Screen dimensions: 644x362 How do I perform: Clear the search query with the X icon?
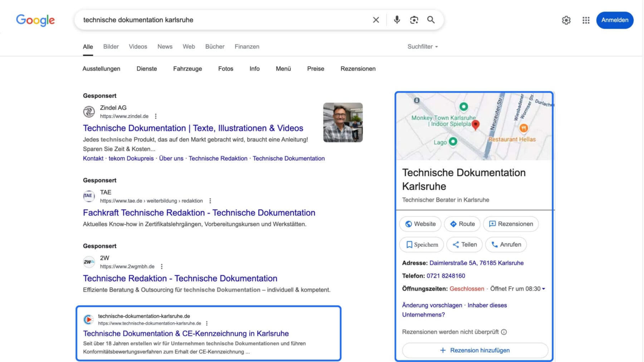click(376, 20)
